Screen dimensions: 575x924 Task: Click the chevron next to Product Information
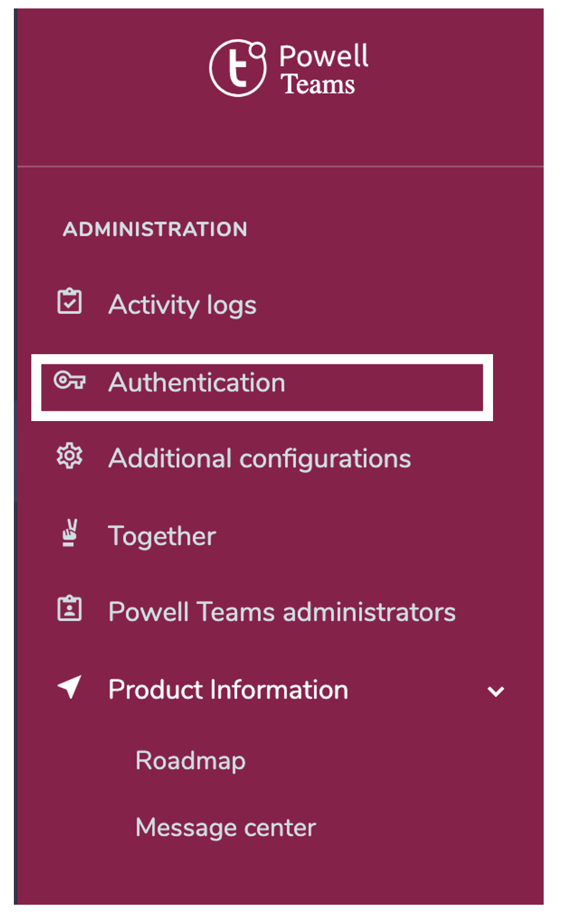pyautogui.click(x=496, y=691)
